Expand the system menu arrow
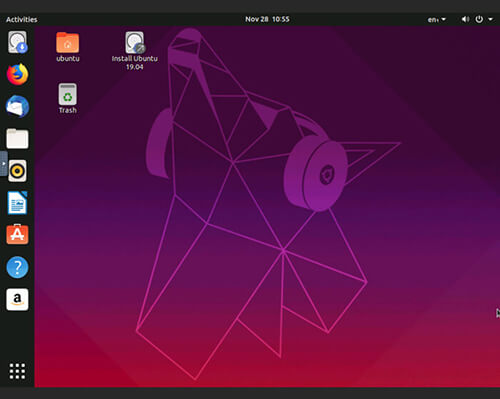Image resolution: width=500 pixels, height=399 pixels. pos(490,19)
